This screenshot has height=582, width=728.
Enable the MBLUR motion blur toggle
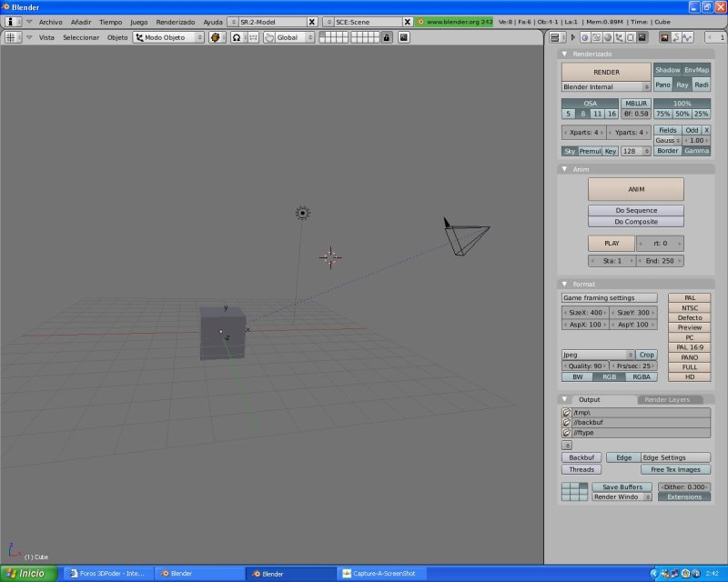tap(636, 104)
